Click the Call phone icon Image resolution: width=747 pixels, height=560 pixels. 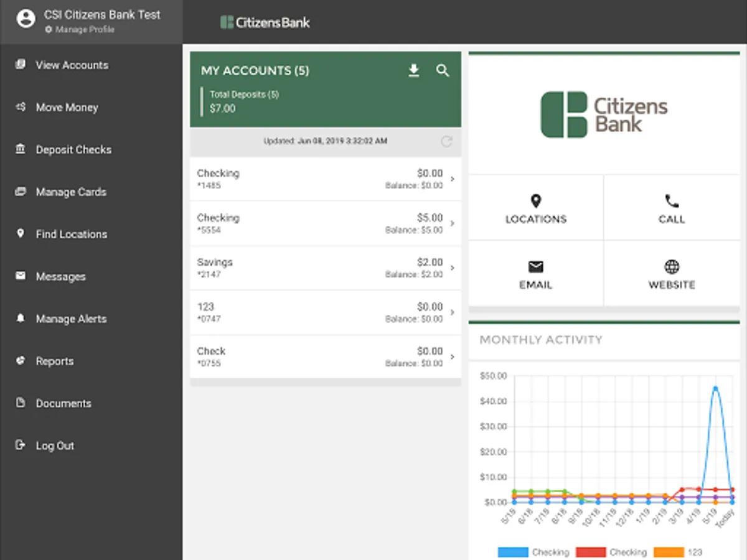point(672,201)
